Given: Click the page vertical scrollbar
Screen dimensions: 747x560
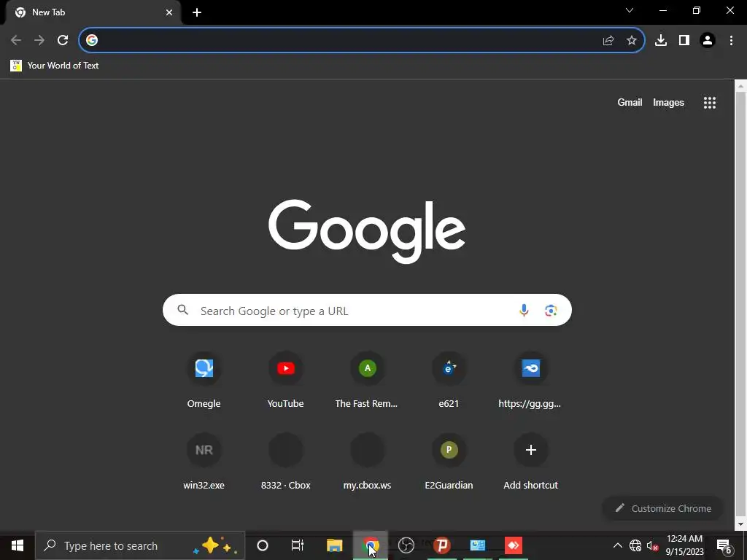Looking at the screenshot, I should point(740,305).
